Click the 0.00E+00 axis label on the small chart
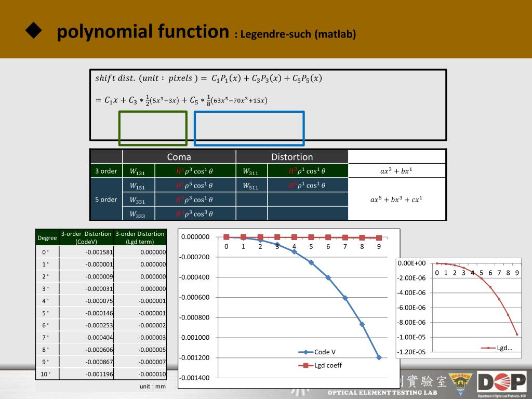This screenshot has height=399, width=532. click(x=411, y=263)
